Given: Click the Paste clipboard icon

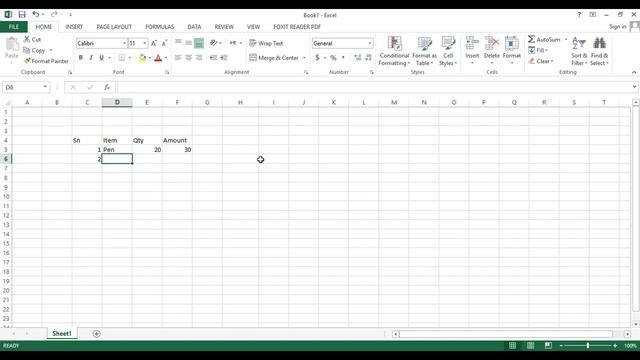Looking at the screenshot, I should [x=12, y=44].
